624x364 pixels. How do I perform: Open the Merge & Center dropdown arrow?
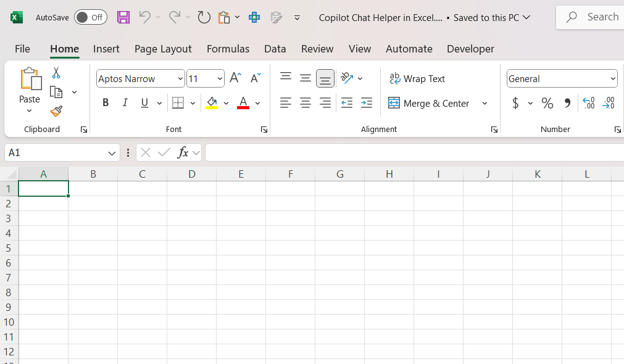(x=485, y=104)
